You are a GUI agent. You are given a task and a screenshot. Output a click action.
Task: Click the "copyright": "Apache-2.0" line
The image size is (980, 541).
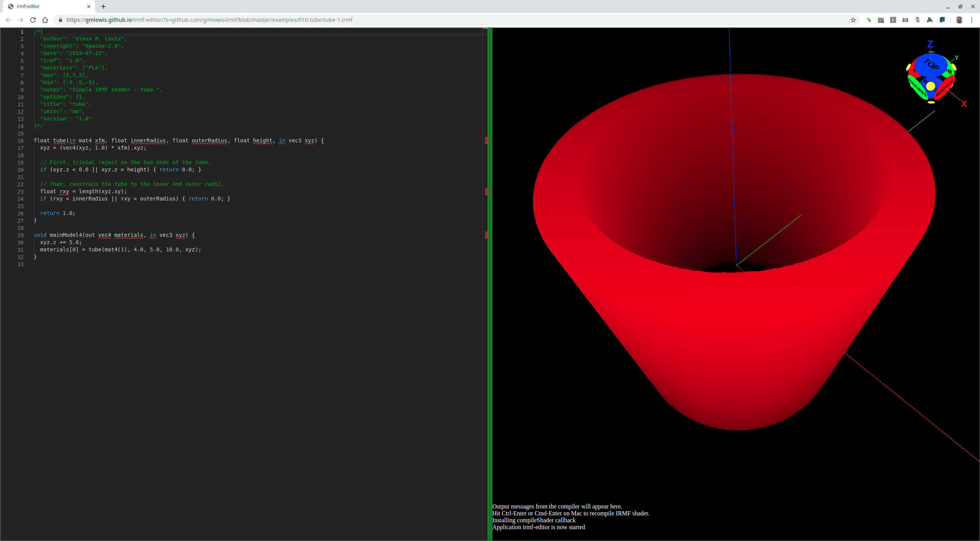point(82,46)
